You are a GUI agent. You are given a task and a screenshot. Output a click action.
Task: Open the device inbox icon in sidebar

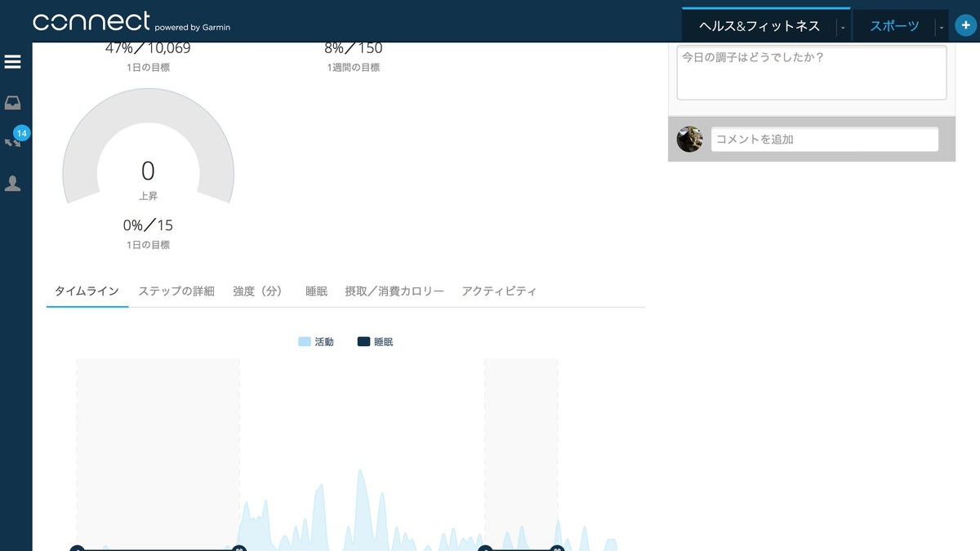(x=12, y=101)
